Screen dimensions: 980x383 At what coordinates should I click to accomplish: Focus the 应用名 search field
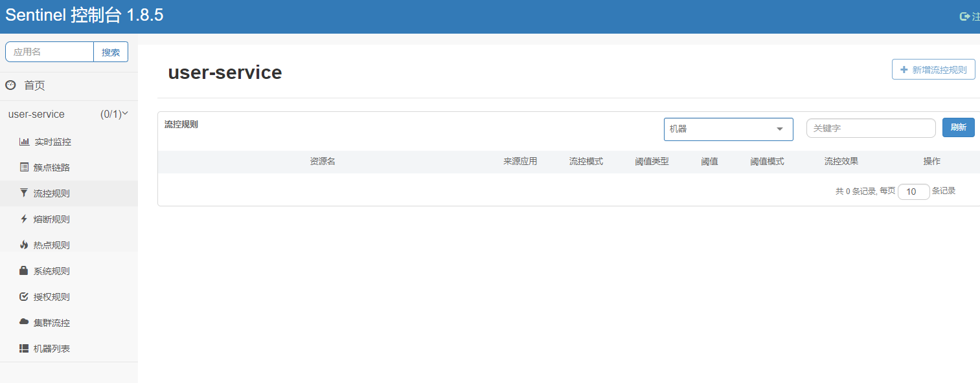click(49, 52)
